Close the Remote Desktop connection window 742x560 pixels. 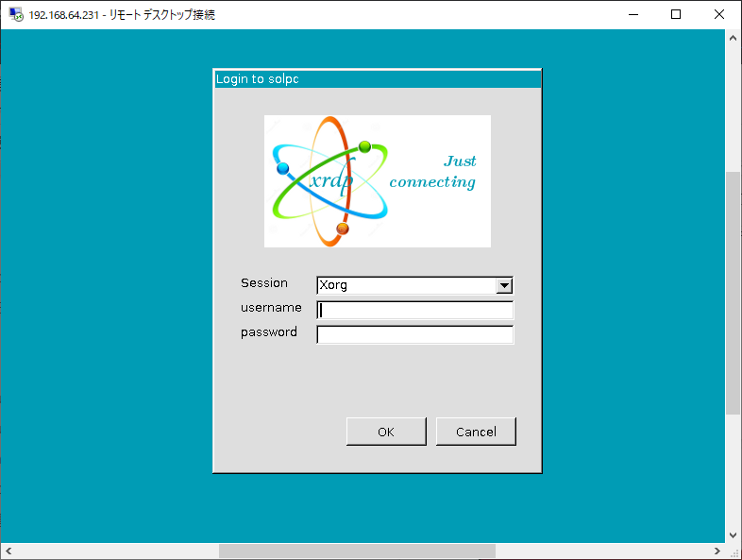[x=718, y=15]
